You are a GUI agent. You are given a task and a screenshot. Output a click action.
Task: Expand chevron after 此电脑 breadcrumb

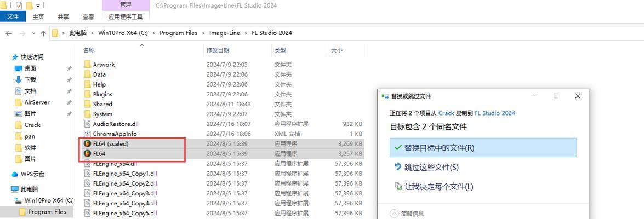coord(93,33)
